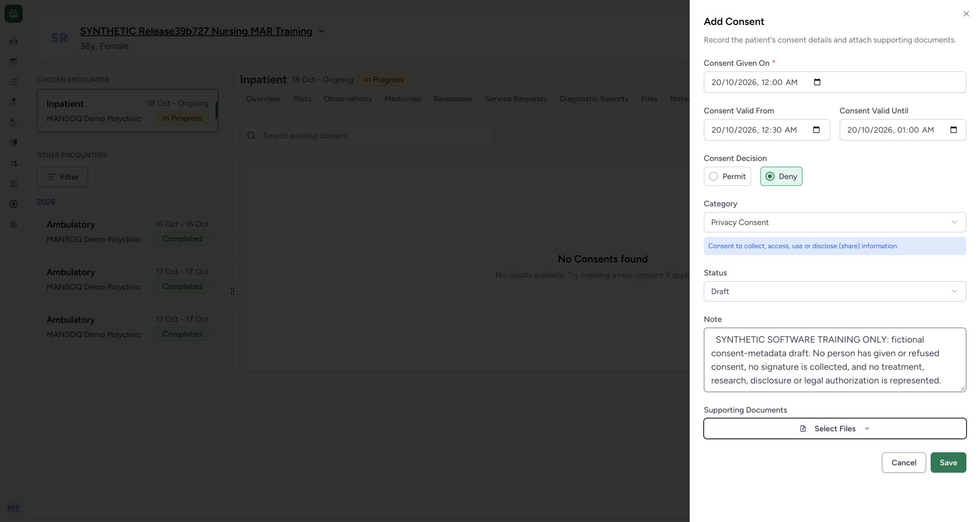
Task: Click the panel resize grip handle
Action: [233, 291]
